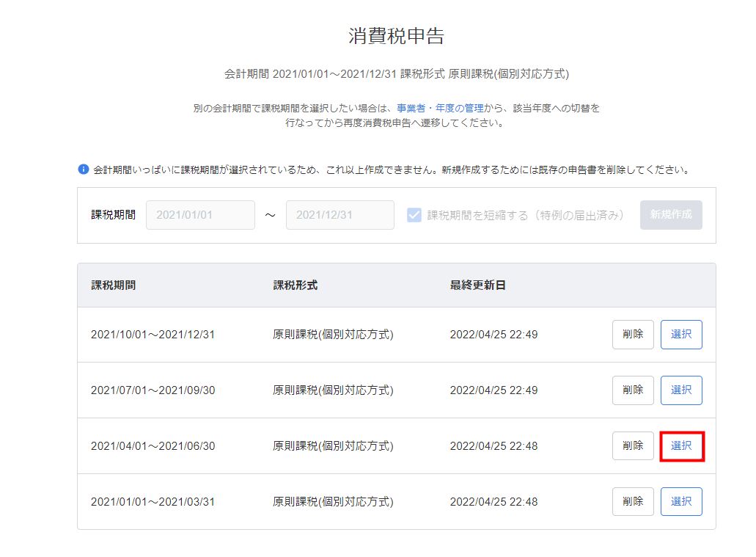
Task: Click 削除 for the 2021/04/01~2021/06/30 period
Action: click(632, 445)
